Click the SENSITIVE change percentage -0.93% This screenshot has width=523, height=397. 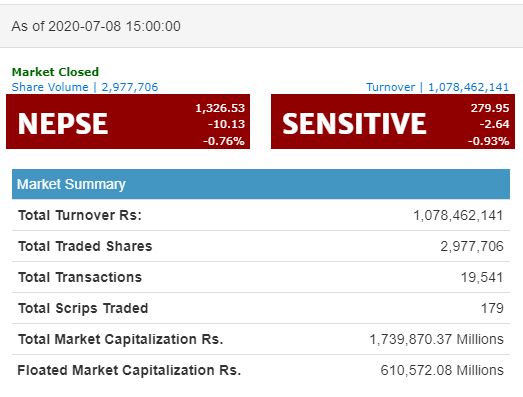click(489, 141)
